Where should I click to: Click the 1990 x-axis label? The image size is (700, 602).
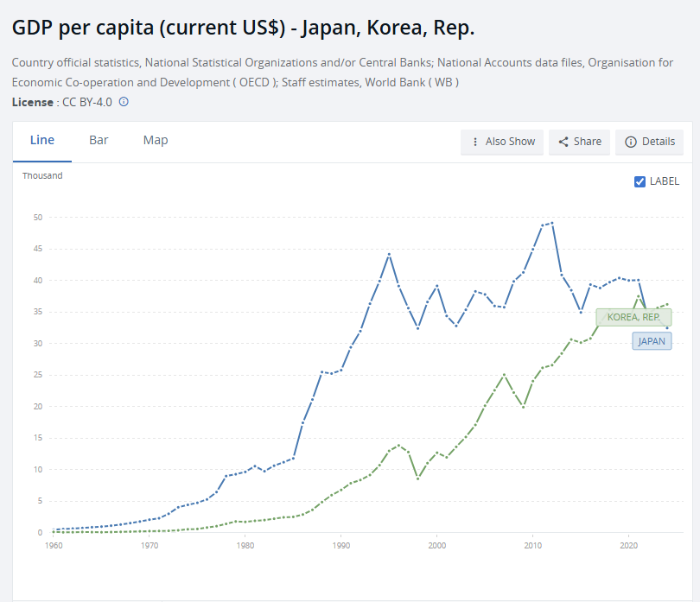(341, 545)
